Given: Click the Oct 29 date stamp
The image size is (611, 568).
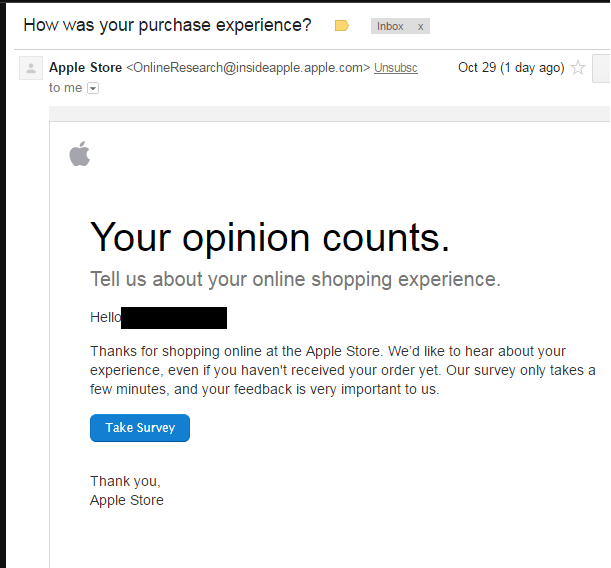Looking at the screenshot, I should click(510, 68).
